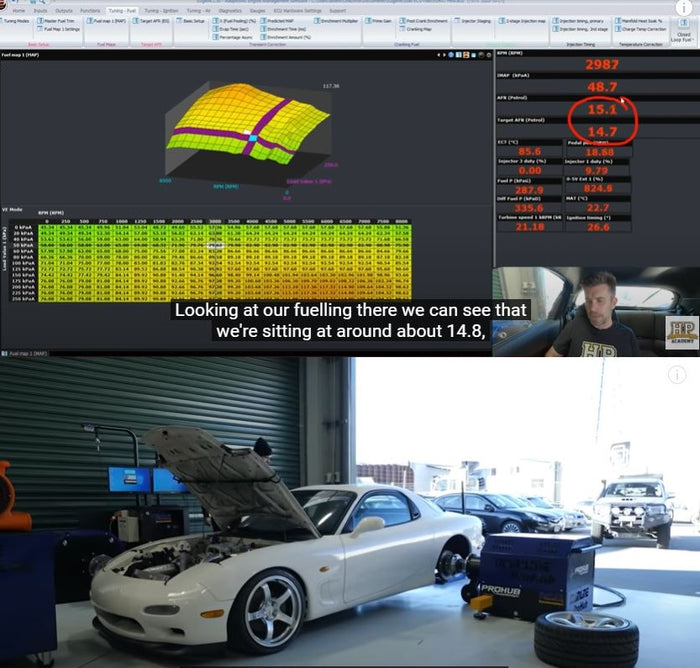Click the info icon on the top video
The image size is (700, 668).
(683, 8)
